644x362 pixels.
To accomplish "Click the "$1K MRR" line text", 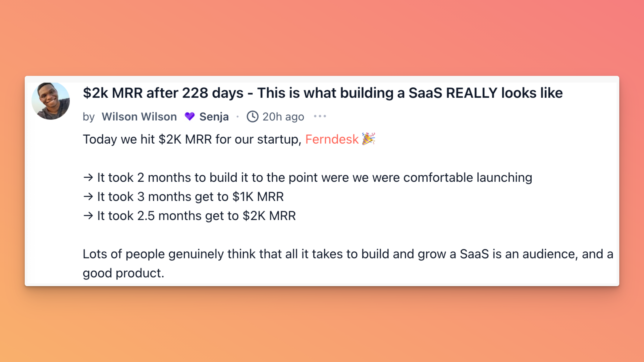I will (190, 197).
